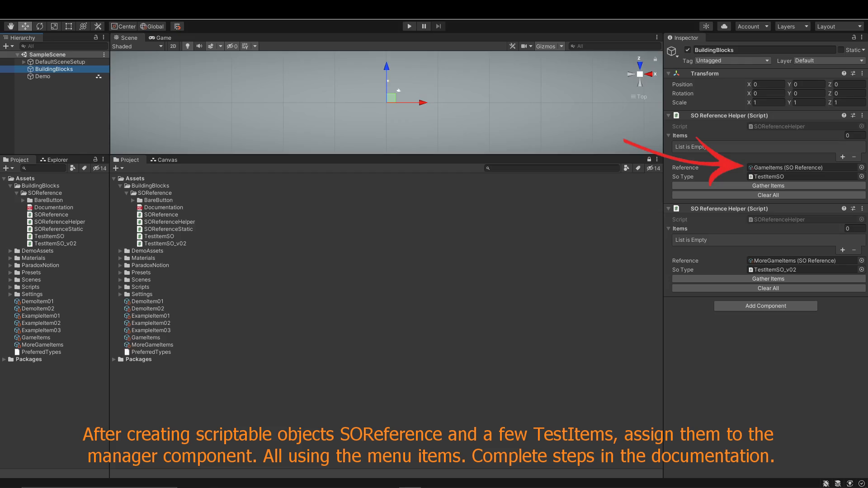Switch to the Canvas panel tab
The width and height of the screenshot is (868, 488).
pos(164,159)
